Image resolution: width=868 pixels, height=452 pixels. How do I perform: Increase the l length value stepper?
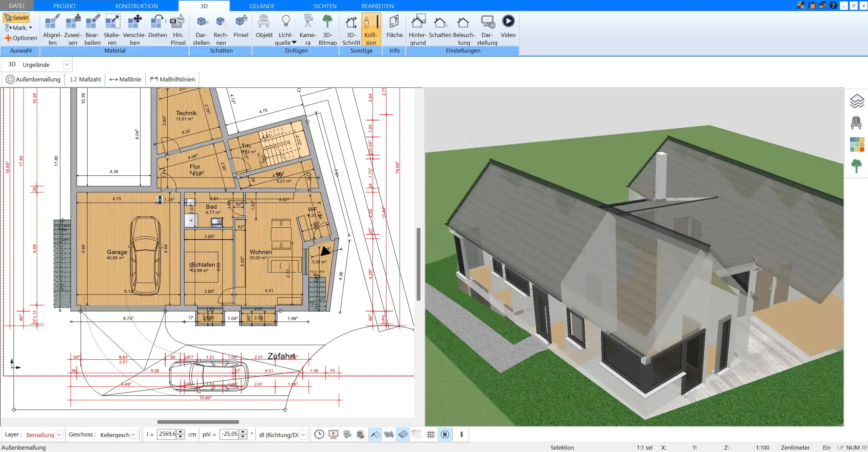181,432
